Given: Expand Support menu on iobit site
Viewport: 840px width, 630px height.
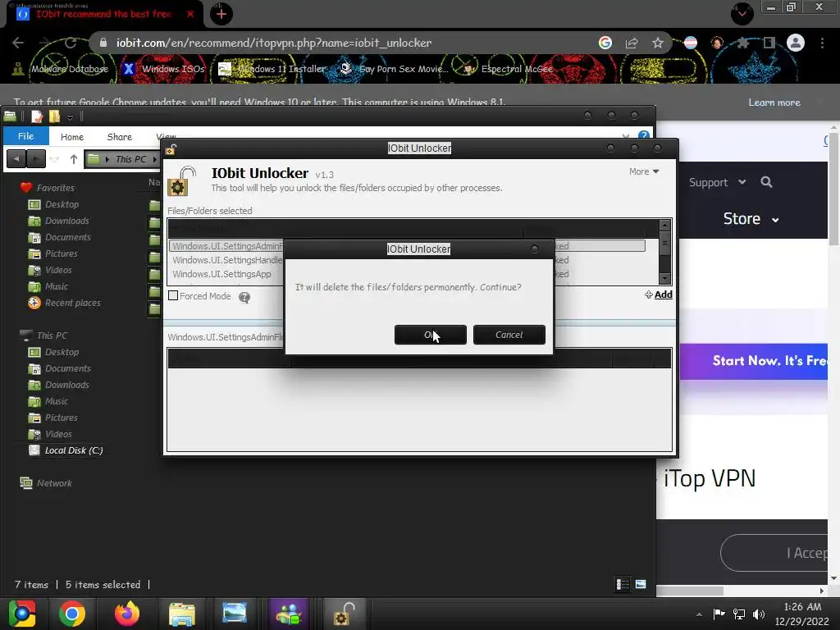Looking at the screenshot, I should pyautogui.click(x=717, y=182).
